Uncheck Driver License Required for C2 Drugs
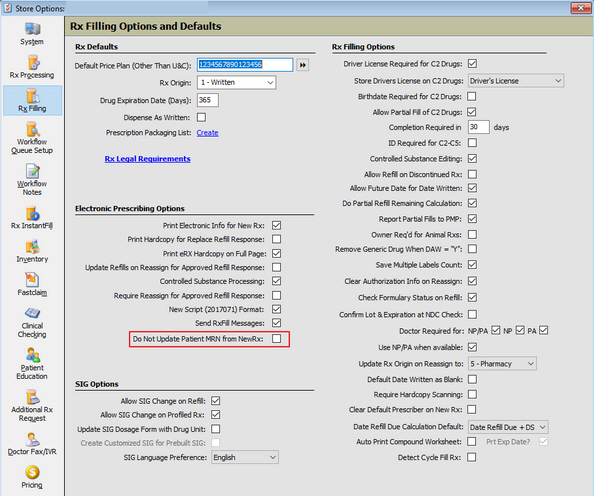Viewport: 594px width, 496px height. pos(472,63)
